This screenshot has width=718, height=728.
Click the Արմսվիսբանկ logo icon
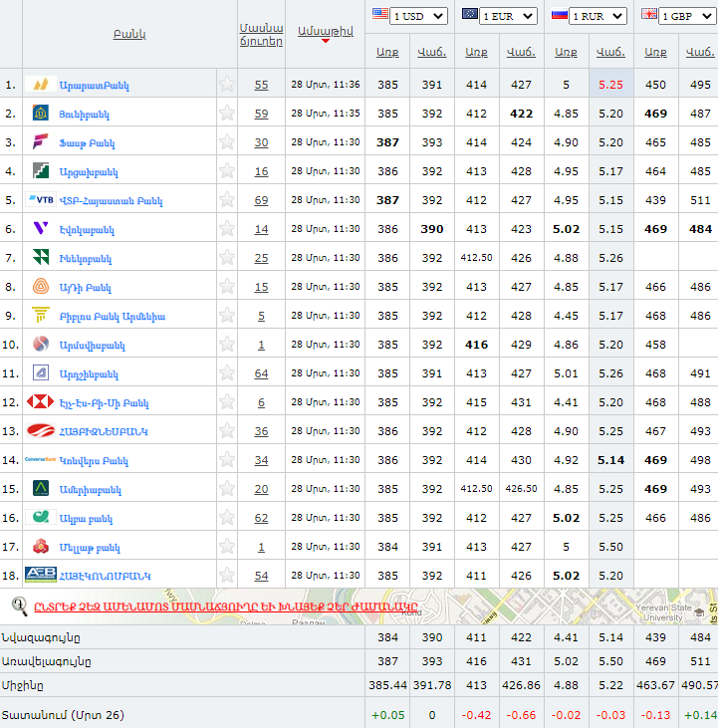[41, 344]
